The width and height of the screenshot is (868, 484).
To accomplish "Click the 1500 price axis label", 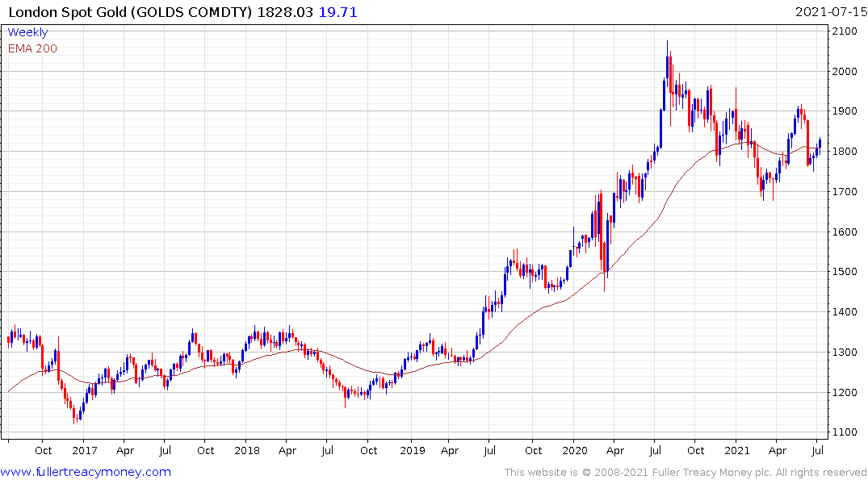I will tap(845, 272).
